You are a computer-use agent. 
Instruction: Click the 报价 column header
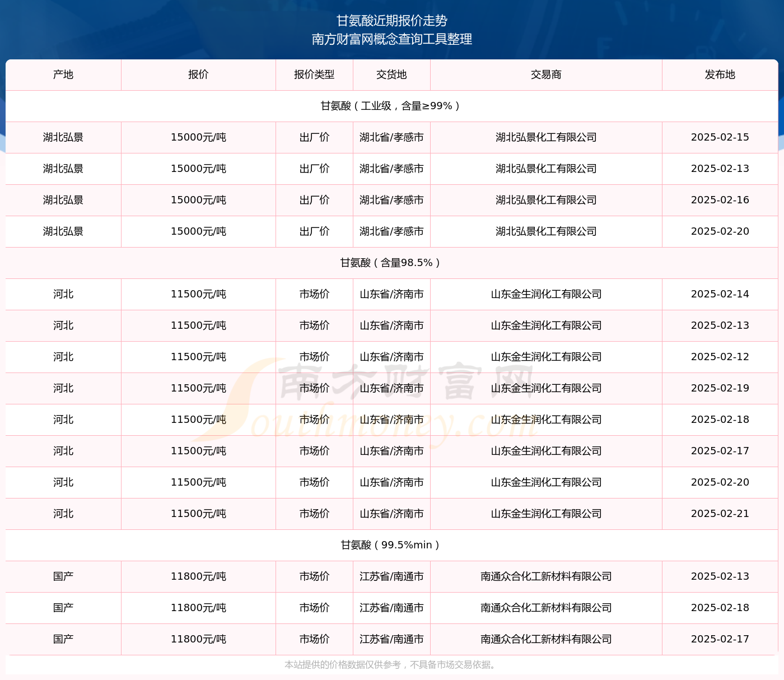tap(198, 74)
